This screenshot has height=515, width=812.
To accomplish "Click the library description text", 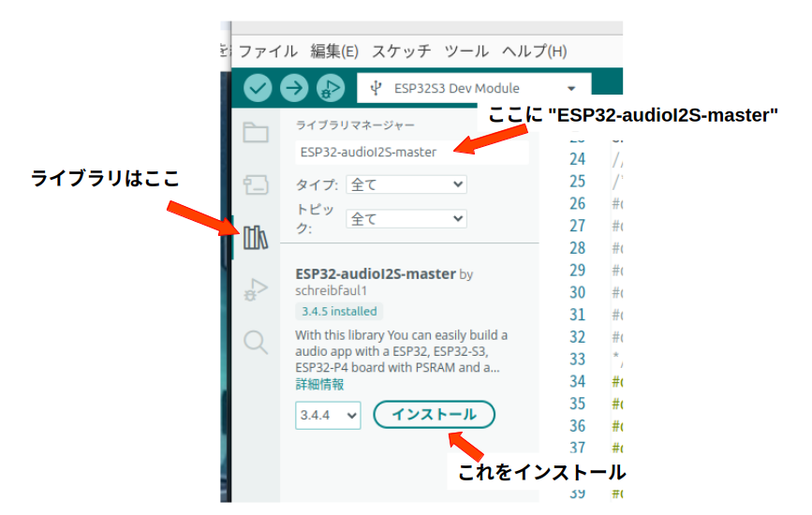I will click(x=402, y=351).
